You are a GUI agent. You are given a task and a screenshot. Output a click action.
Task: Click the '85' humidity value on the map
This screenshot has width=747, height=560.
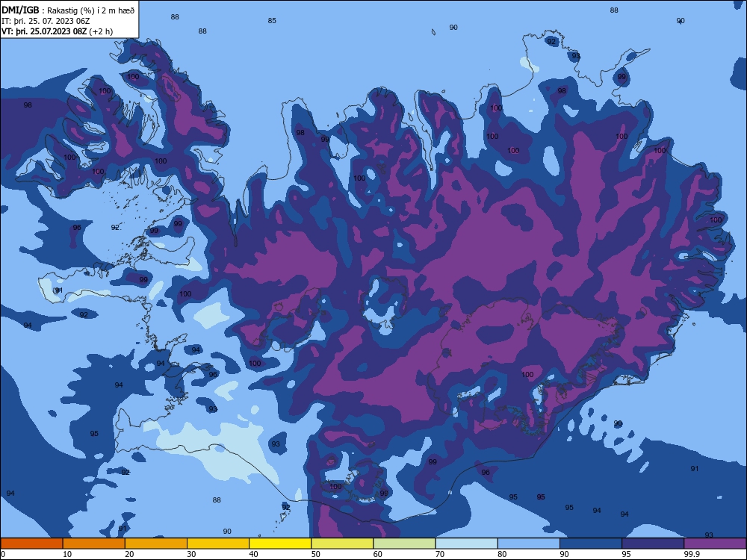pos(272,20)
